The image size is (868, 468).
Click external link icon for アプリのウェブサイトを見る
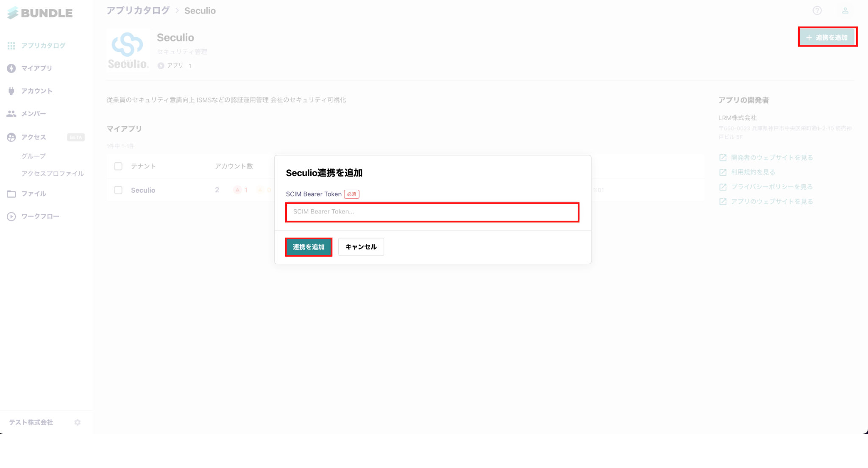pos(723,202)
